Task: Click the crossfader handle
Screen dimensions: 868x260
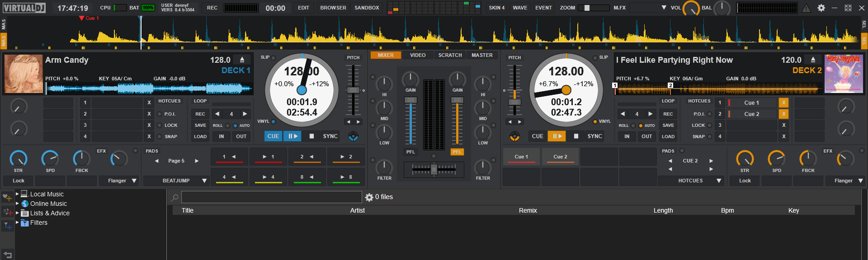Action: [x=434, y=169]
